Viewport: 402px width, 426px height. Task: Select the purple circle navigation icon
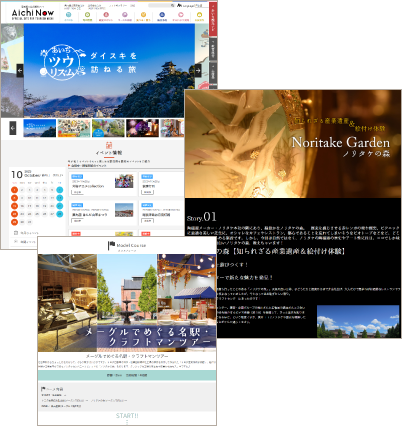(125, 14)
